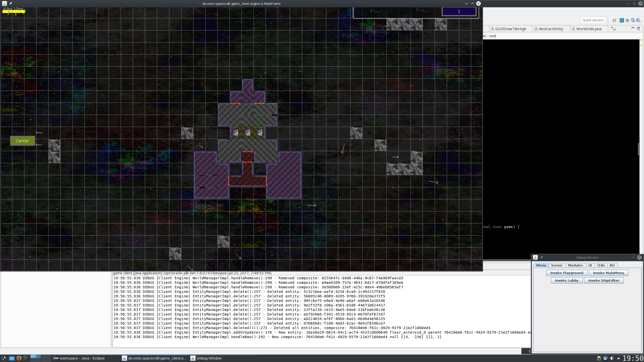This screenshot has width=644, height=362.
Task: Open the Modules tab in Debug Window
Action: (575, 265)
